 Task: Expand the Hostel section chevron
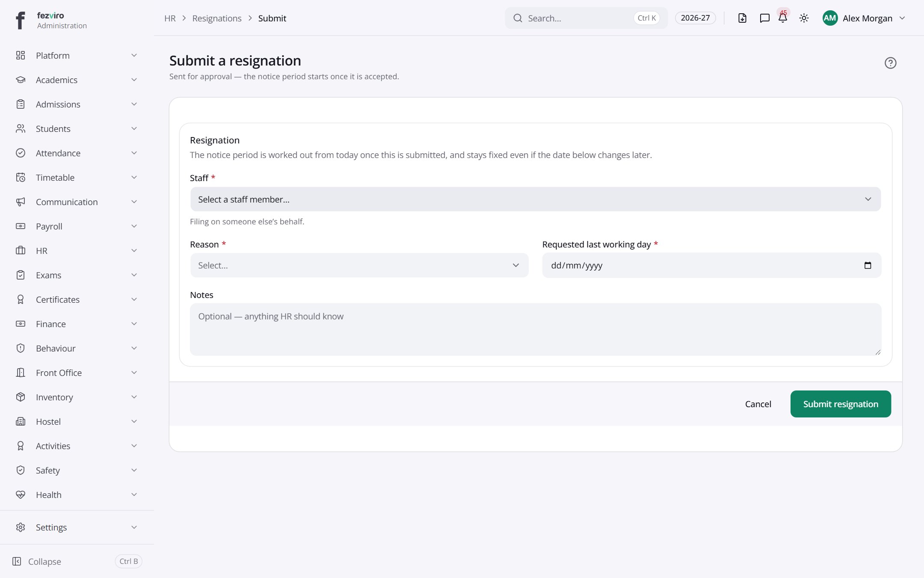(x=134, y=421)
